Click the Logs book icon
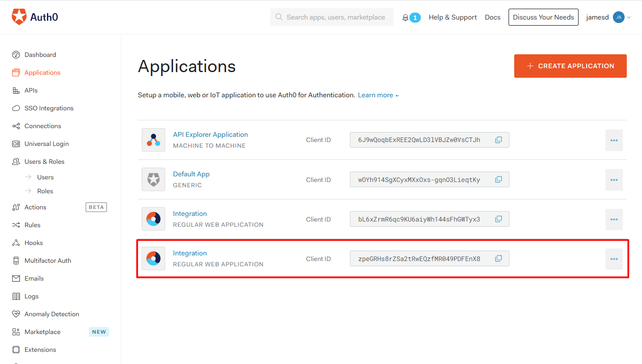 pyautogui.click(x=16, y=296)
